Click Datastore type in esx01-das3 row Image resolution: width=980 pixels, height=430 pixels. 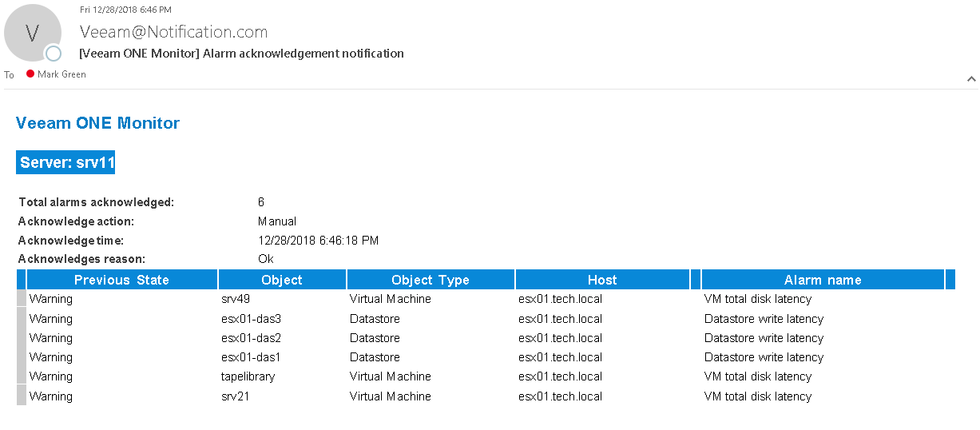[x=375, y=319]
